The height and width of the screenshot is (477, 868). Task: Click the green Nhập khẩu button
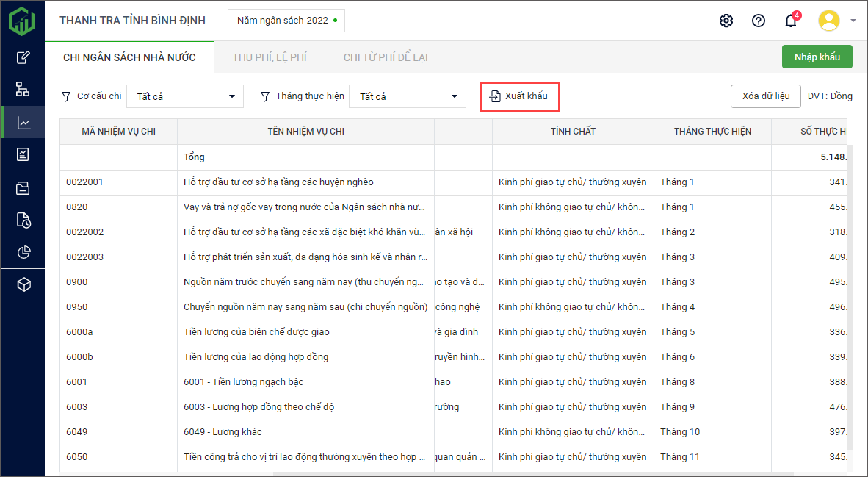point(817,57)
